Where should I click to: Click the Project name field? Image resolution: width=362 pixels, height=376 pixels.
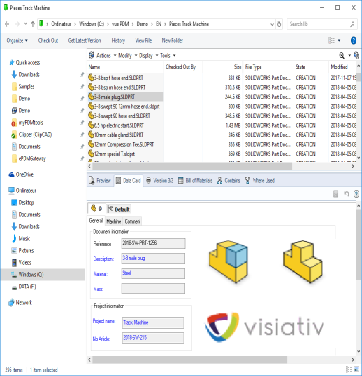(153, 323)
